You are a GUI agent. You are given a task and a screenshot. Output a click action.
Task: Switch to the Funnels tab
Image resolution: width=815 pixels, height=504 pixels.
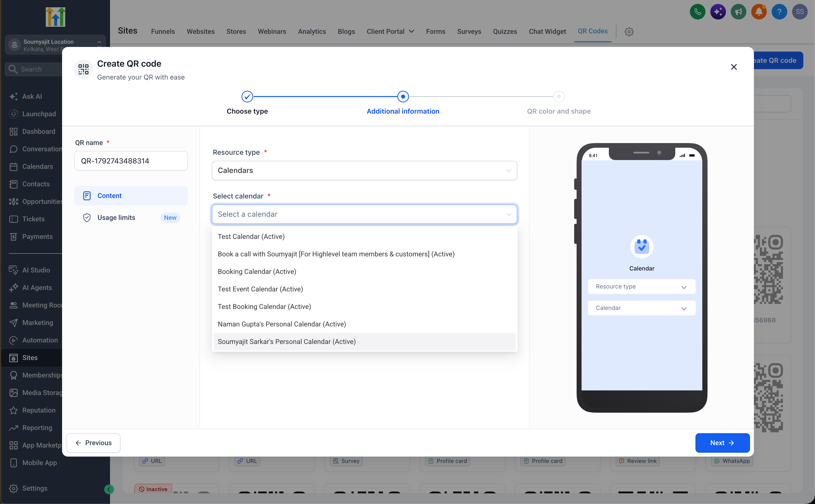coord(163,31)
